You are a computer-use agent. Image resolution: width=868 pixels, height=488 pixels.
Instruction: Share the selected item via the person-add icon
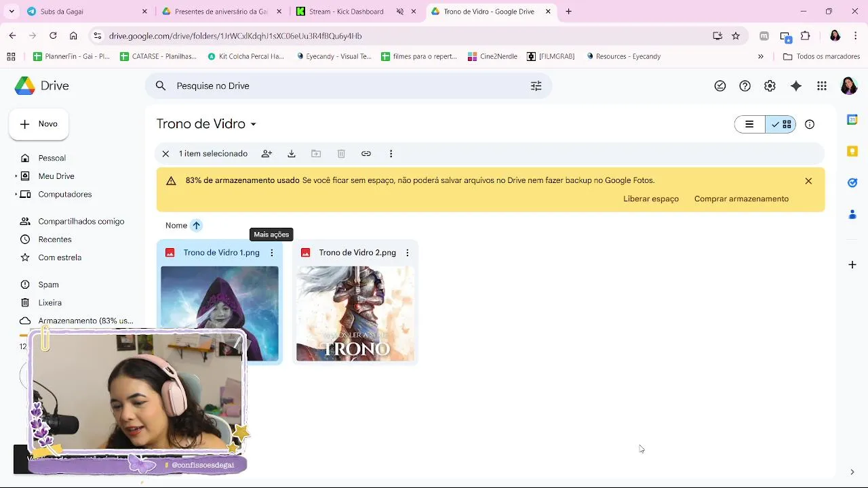267,154
